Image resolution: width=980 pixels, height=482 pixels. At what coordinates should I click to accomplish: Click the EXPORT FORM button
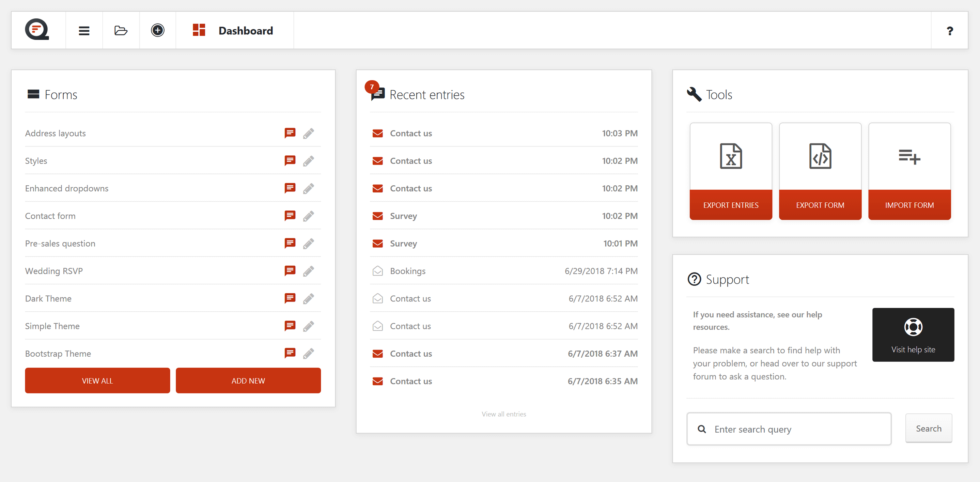820,205
